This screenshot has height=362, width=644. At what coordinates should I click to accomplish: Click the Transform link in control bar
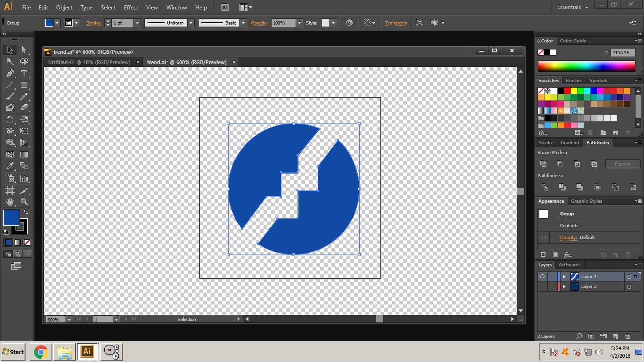(396, 23)
